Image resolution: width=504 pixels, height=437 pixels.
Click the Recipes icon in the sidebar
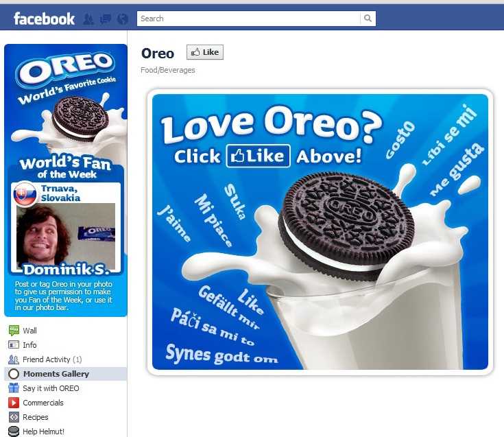(14, 417)
